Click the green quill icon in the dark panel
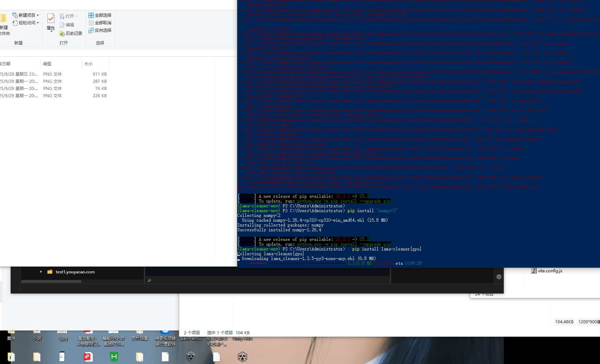The width and height of the screenshot is (600, 364). click(x=149, y=280)
